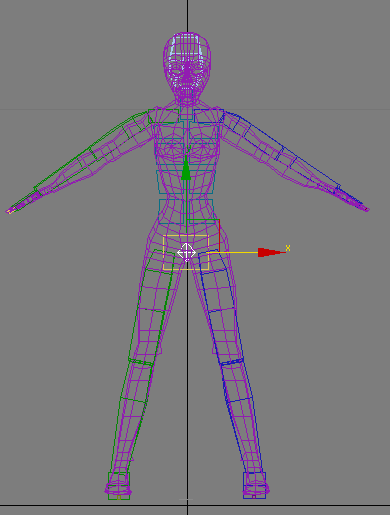
Task: Select the center of mass crosshair marker
Action: pyautogui.click(x=186, y=252)
